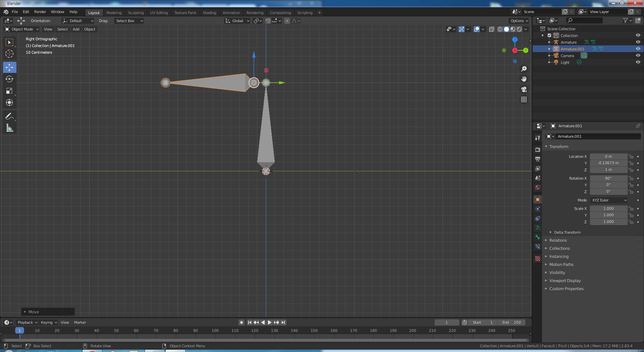Viewport: 644px width, 352px height.
Task: Click the Scale X 1.000 field
Action: click(x=608, y=209)
